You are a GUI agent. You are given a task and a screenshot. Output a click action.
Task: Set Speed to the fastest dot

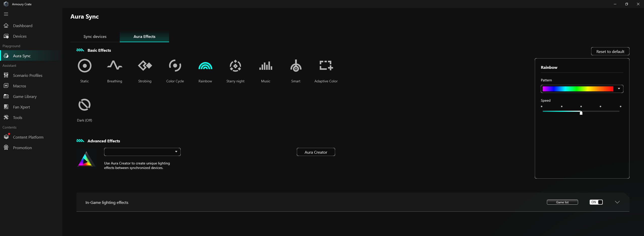[x=621, y=106]
